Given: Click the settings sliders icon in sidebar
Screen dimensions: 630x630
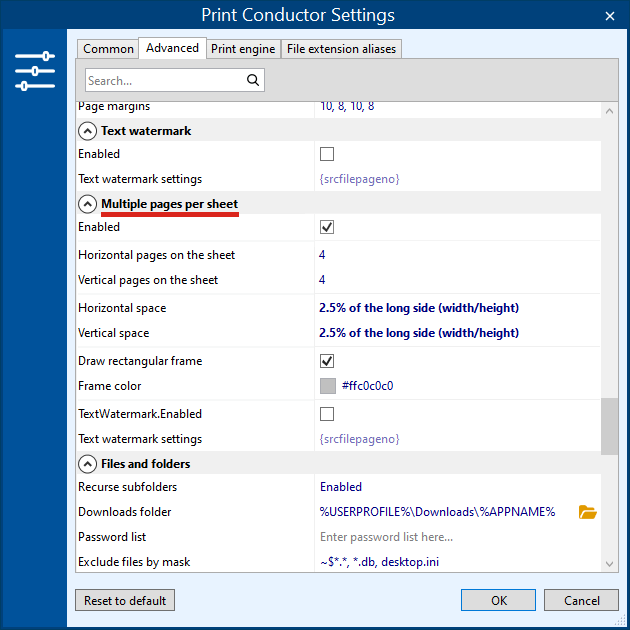Looking at the screenshot, I should (35, 71).
